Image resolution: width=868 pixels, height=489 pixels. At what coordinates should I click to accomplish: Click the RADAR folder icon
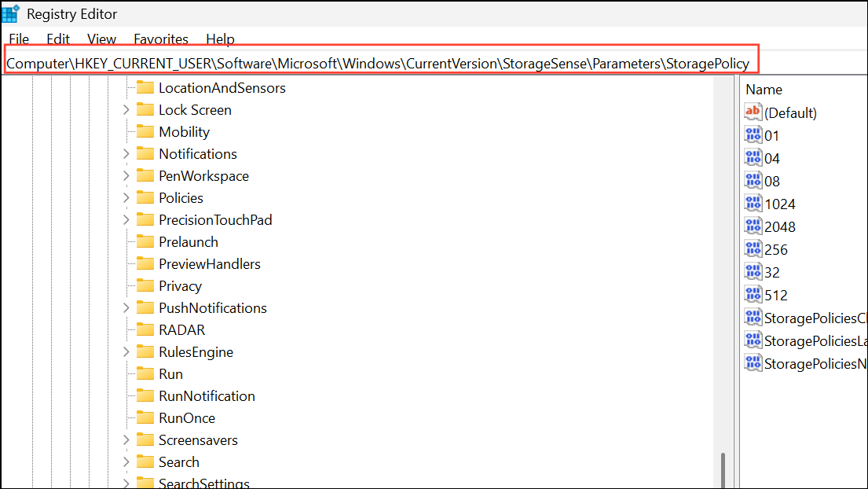pos(145,329)
